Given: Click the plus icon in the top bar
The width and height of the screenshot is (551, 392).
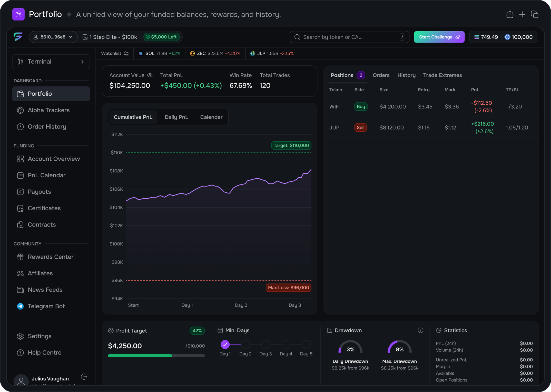Looking at the screenshot, I should (x=522, y=15).
